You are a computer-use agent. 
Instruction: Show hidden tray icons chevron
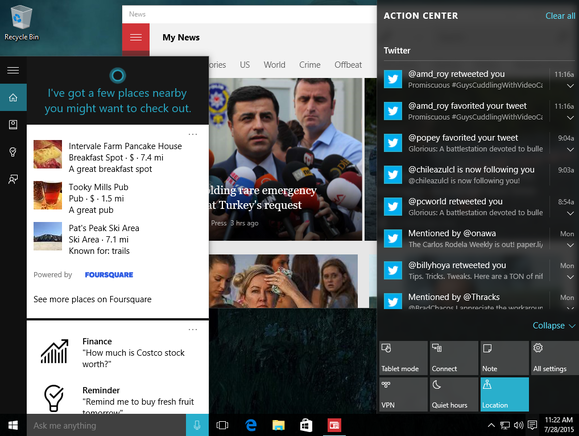coord(491,425)
